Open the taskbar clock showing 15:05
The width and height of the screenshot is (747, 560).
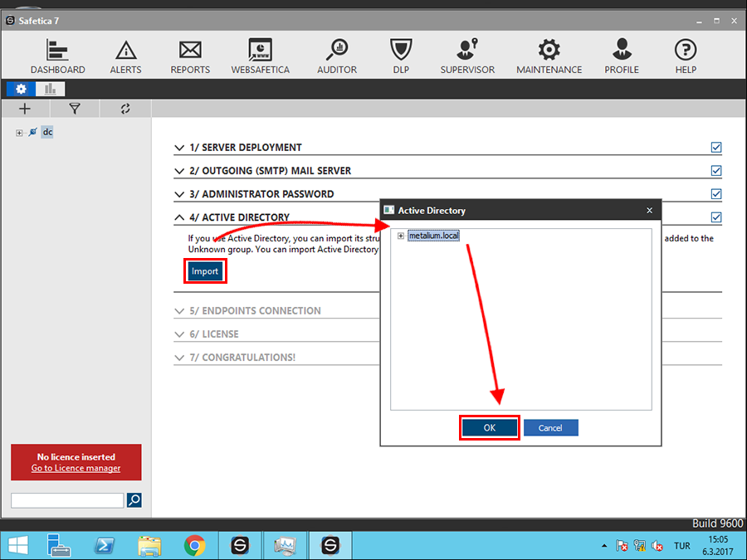718,546
